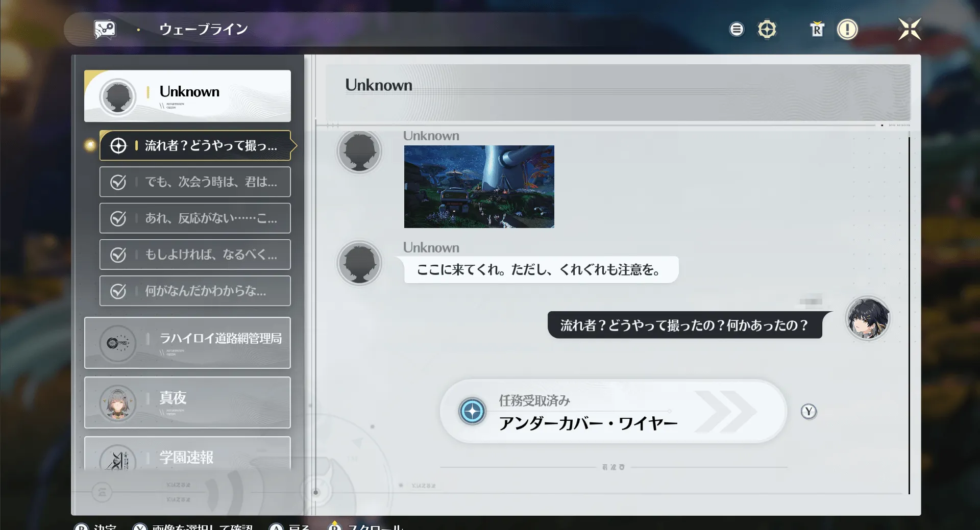Toggle the checkmark on 何がなんだかわからな thread
This screenshot has height=530, width=980.
pos(118,291)
